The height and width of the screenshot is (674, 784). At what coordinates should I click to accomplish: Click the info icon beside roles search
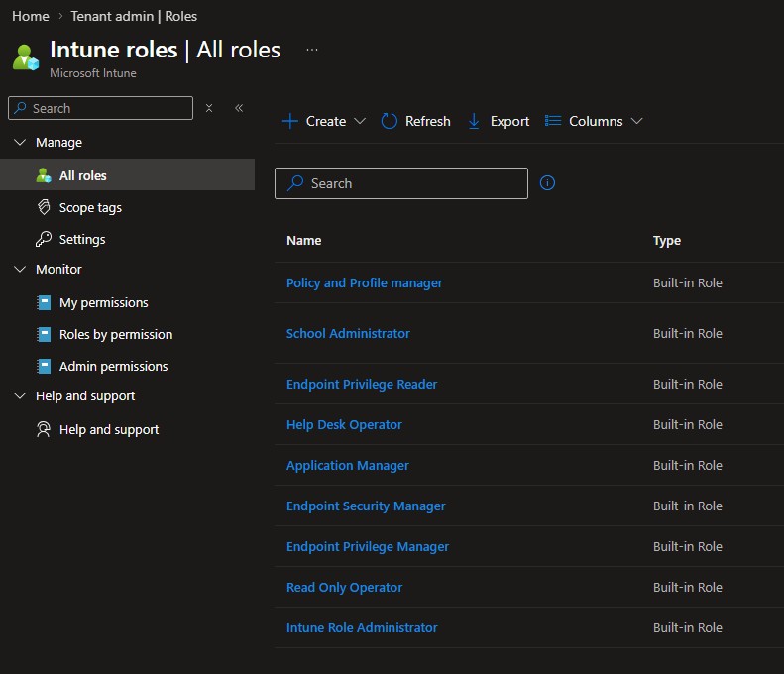(x=547, y=183)
